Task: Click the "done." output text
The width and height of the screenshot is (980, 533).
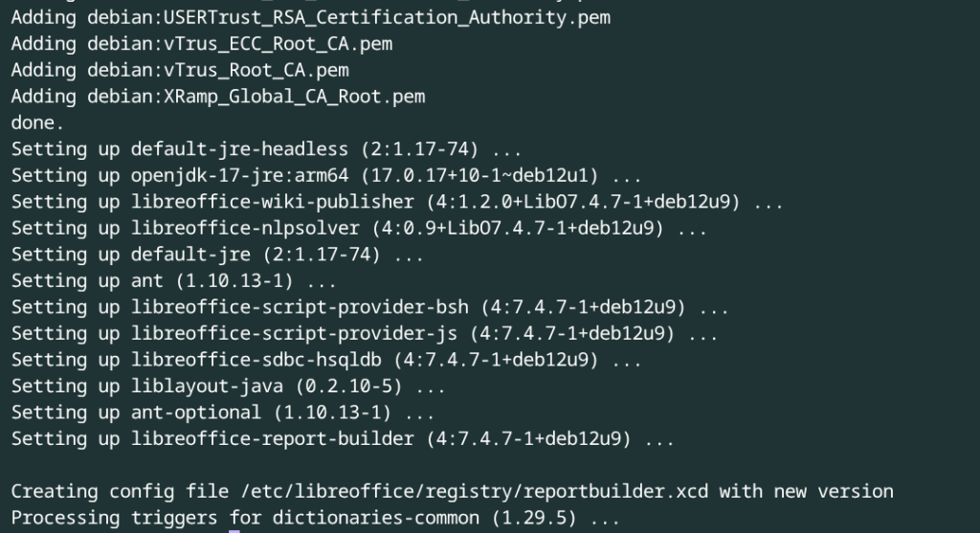Action: click(37, 122)
